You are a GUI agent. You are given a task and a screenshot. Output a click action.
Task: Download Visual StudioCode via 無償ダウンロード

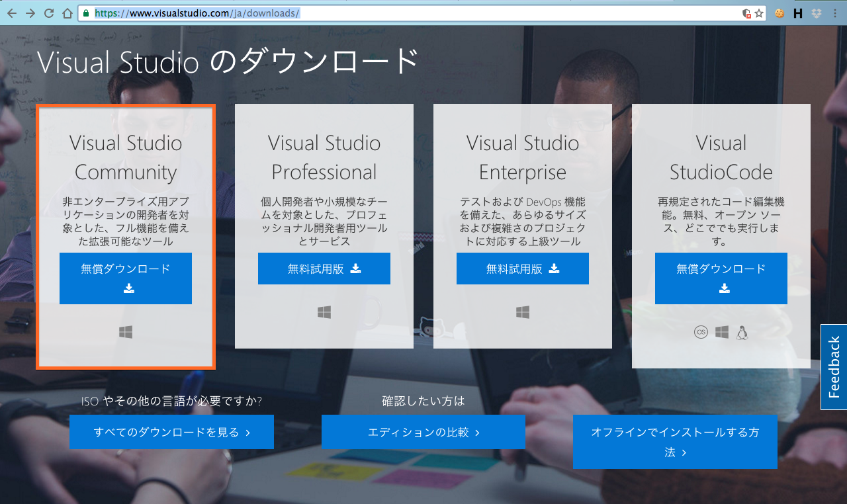[721, 278]
